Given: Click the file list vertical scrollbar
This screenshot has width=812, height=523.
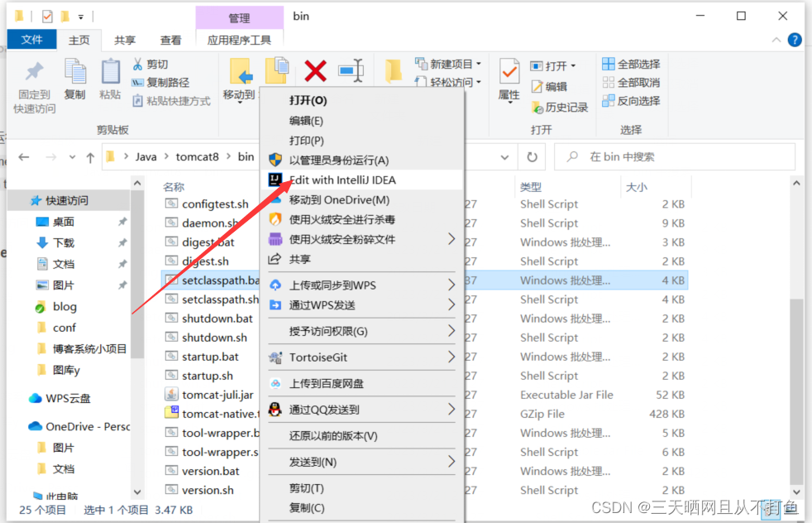Looking at the screenshot, I should point(796,392).
